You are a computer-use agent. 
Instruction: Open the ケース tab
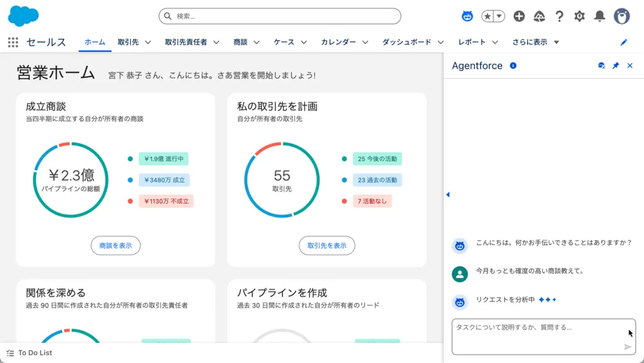tap(284, 42)
